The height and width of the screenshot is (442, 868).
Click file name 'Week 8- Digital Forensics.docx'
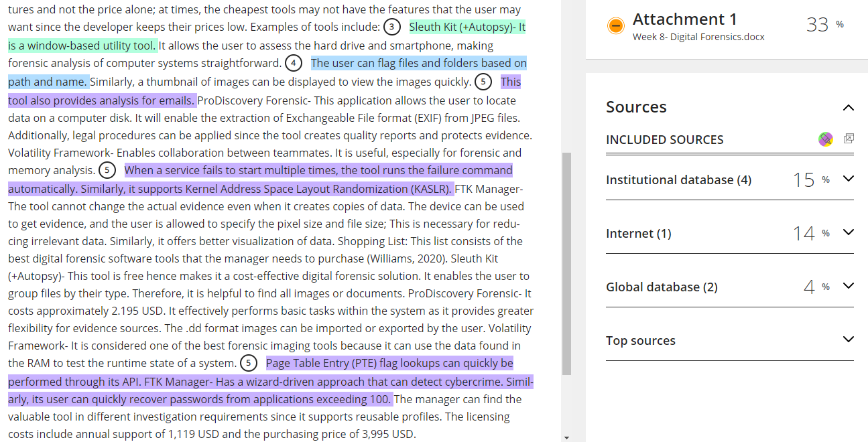[x=698, y=37]
